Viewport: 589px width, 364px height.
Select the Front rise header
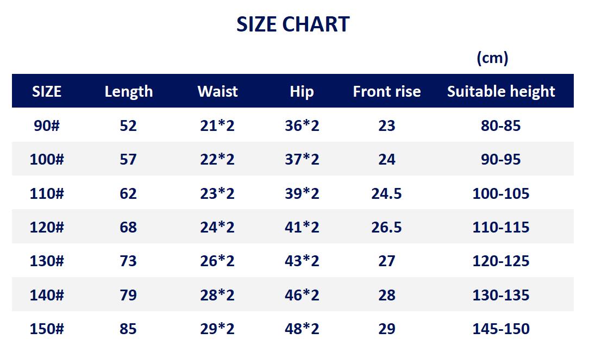click(386, 92)
